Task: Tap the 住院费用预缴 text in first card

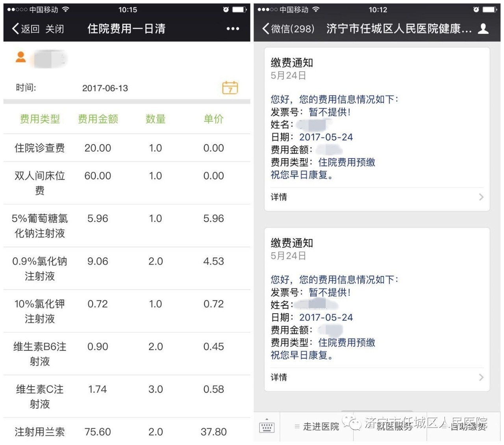Action: pos(347,162)
